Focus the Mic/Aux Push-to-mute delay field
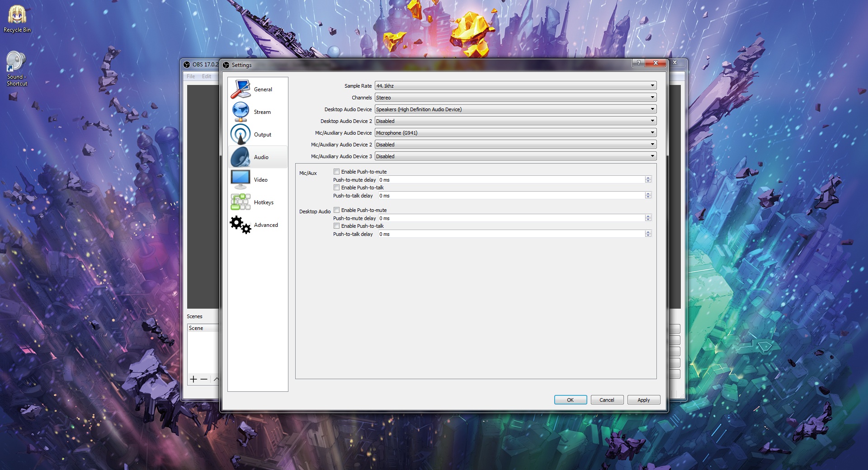Image resolution: width=868 pixels, height=470 pixels. [x=511, y=180]
